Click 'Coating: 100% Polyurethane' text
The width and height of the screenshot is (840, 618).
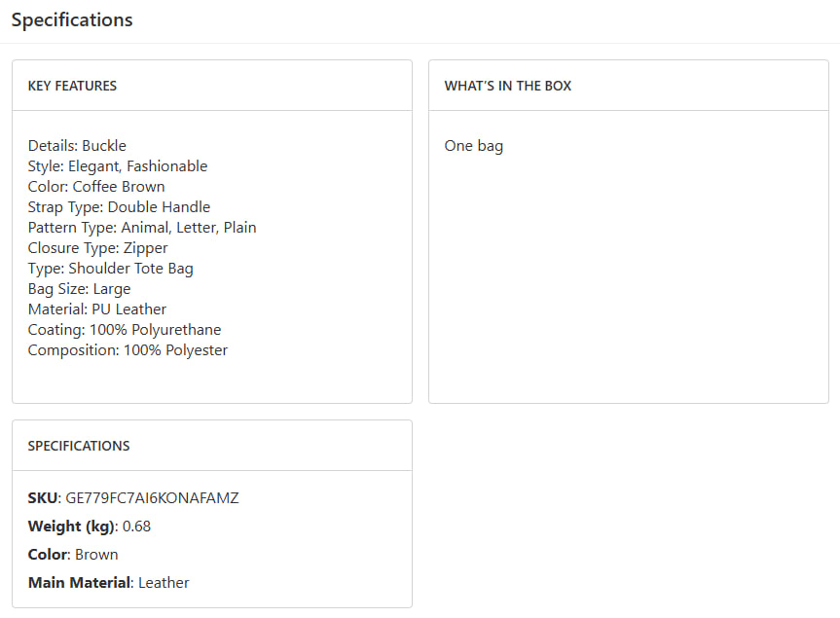125,330
